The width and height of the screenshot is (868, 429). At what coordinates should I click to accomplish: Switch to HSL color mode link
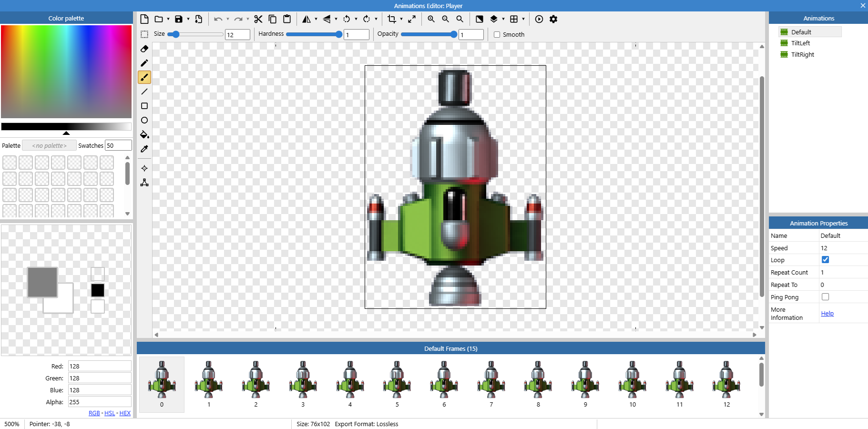[110, 413]
